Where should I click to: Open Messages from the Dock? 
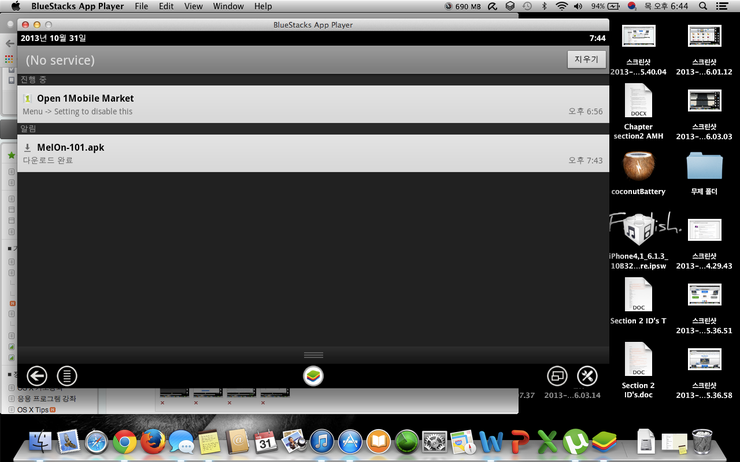[x=181, y=443]
